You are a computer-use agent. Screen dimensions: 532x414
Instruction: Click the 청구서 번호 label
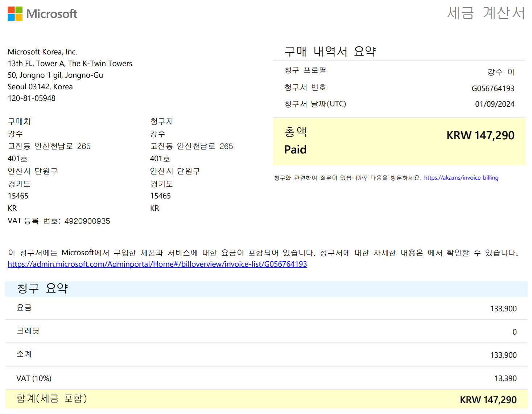tap(305, 87)
